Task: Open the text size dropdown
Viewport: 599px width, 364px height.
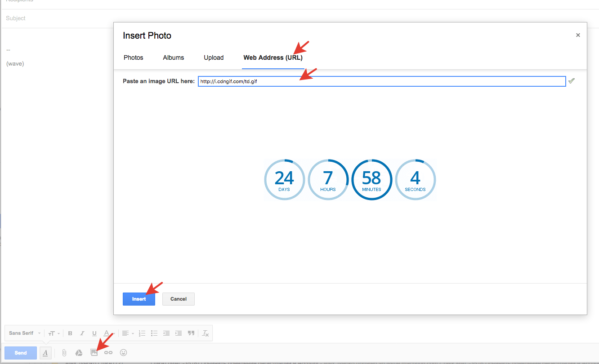Action: point(54,333)
